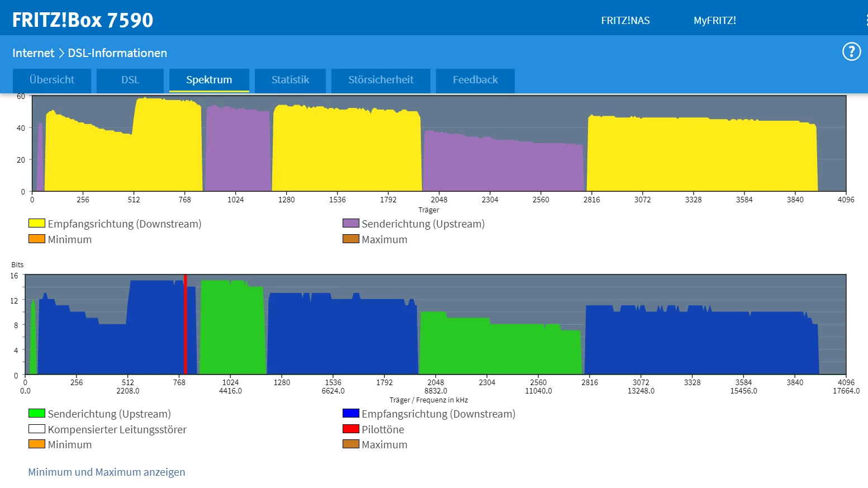Click the Internet breadcrumb link

tap(33, 53)
